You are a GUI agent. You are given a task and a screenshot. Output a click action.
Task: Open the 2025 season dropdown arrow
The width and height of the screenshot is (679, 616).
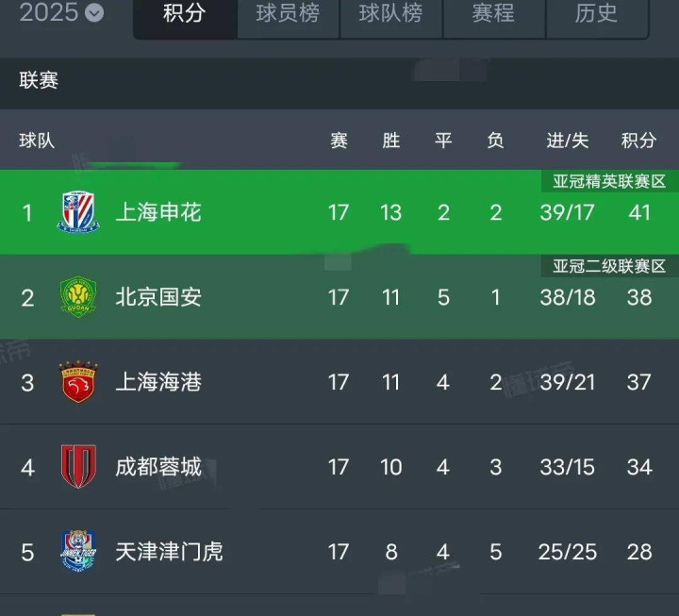94,13
